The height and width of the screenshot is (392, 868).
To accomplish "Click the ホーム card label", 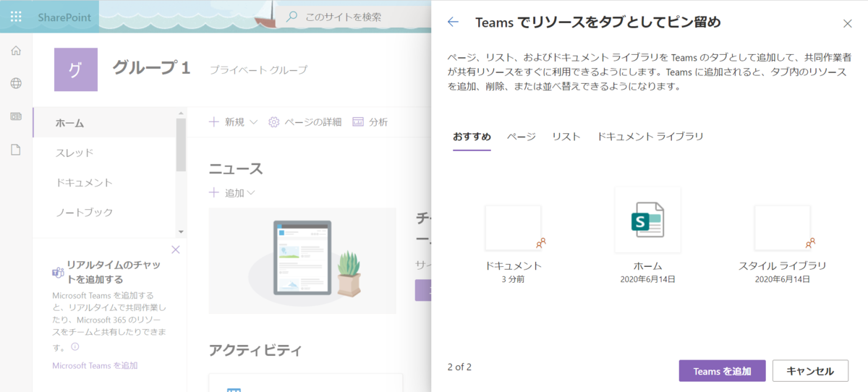I will click(647, 265).
